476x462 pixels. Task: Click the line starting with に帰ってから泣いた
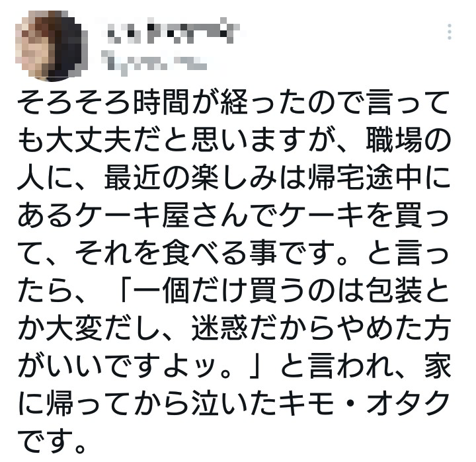point(233,404)
